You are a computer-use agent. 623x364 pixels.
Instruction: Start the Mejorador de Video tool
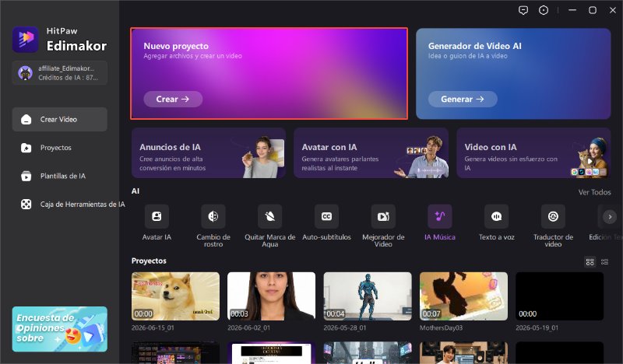383,216
